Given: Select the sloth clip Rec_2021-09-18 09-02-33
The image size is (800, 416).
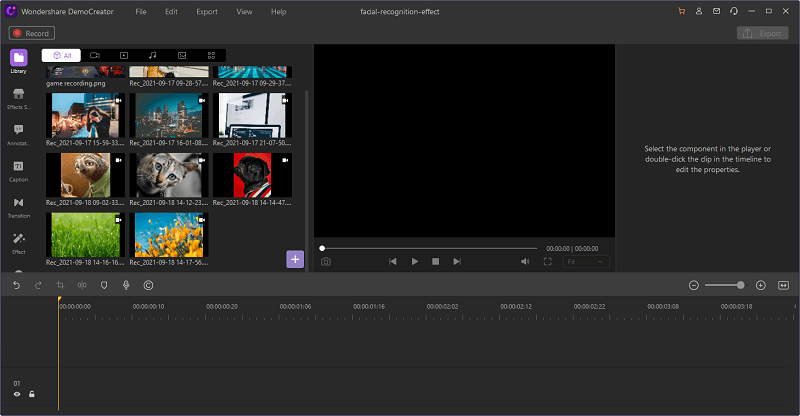Looking at the screenshot, I should tap(85, 175).
